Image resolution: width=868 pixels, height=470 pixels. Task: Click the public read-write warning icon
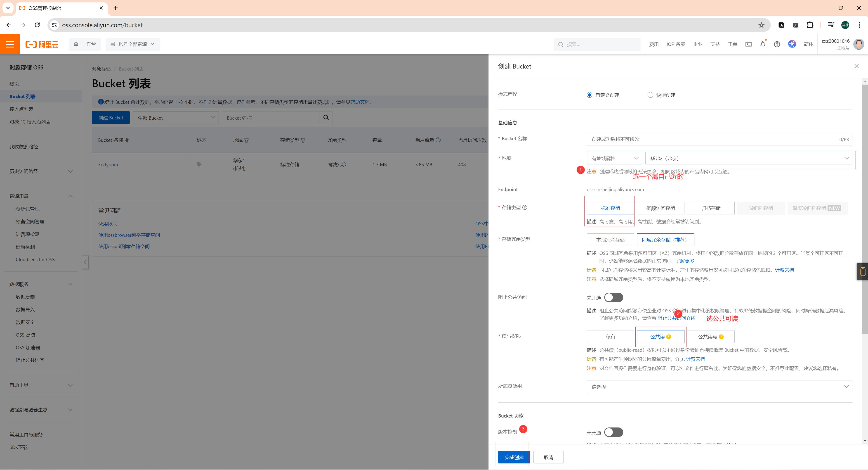pyautogui.click(x=722, y=337)
